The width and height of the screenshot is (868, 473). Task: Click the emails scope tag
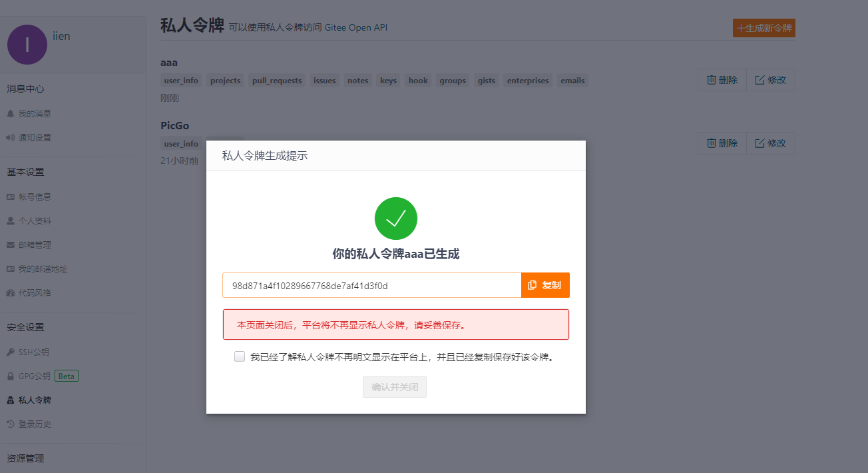[572, 81]
